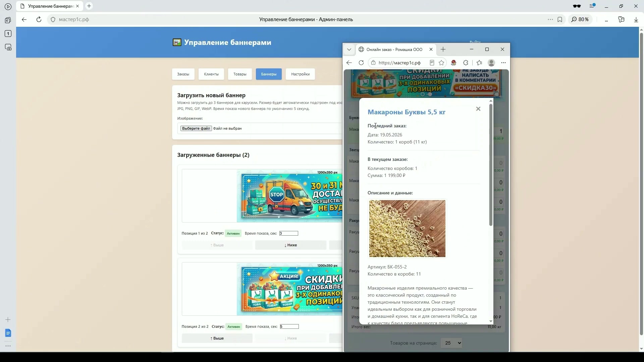Open a new tab in main browser

[x=89, y=6]
